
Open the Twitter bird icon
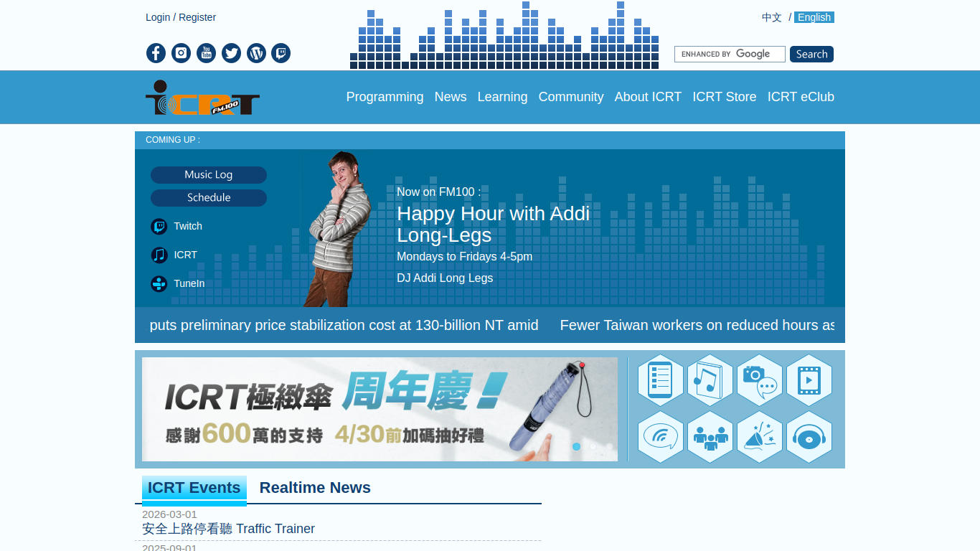click(x=231, y=53)
